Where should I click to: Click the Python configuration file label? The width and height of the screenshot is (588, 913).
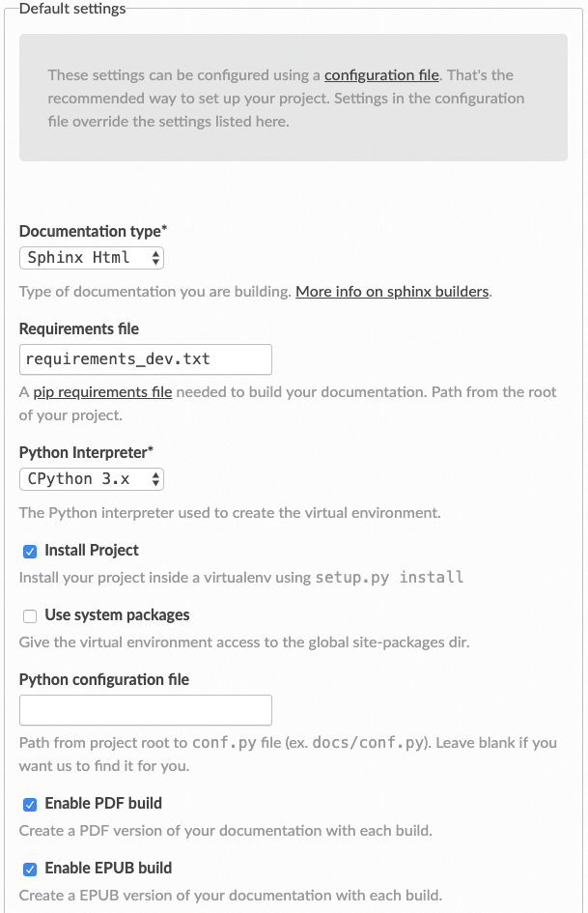tap(104, 679)
